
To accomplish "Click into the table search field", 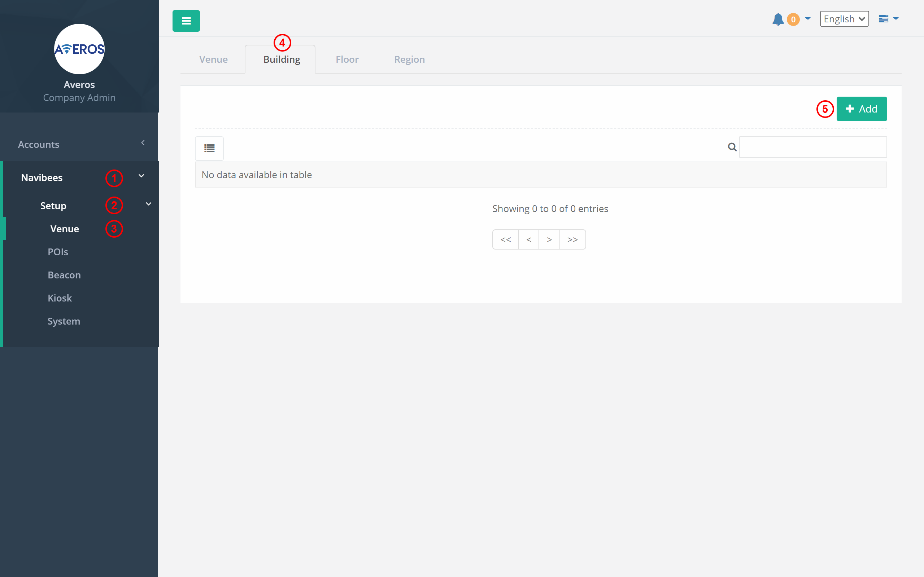I will [812, 147].
